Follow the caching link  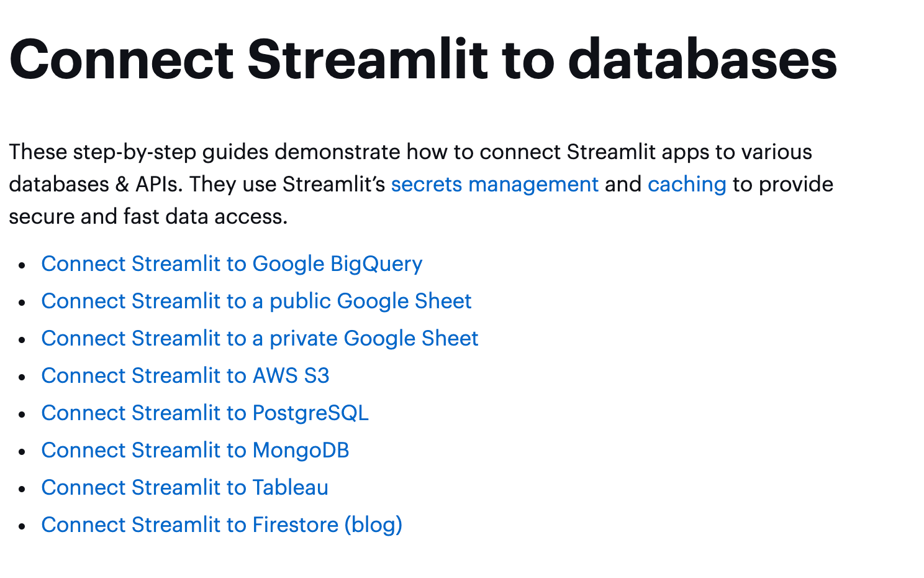[686, 185]
